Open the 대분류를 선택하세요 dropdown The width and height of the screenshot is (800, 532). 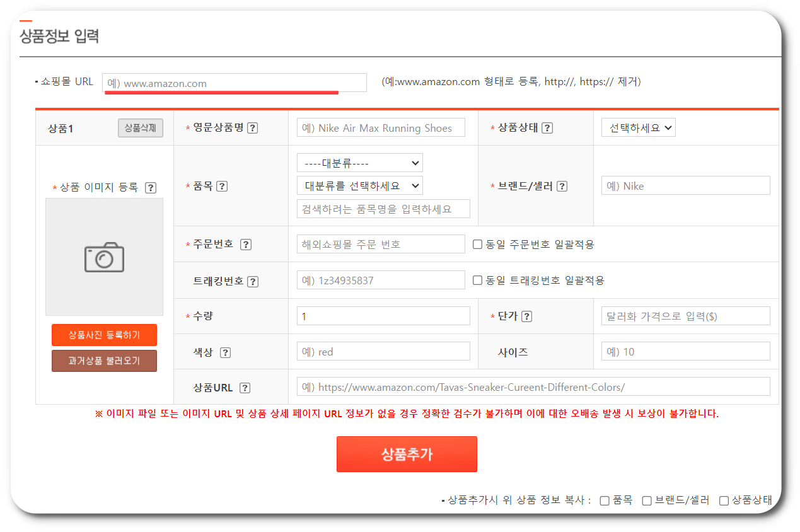click(x=359, y=185)
